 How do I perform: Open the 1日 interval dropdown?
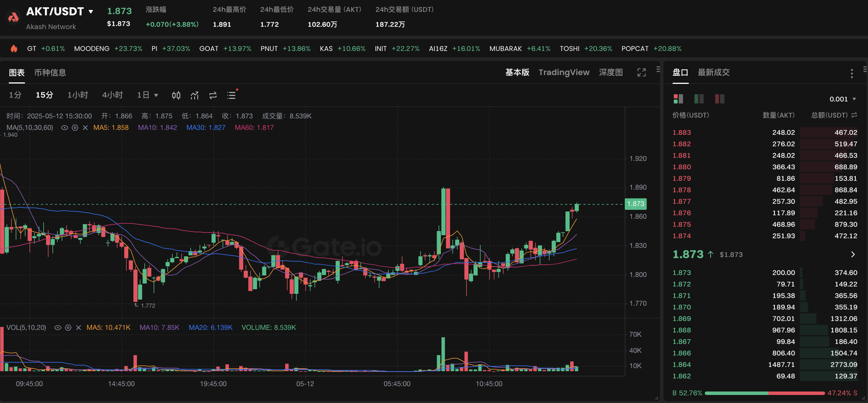pyautogui.click(x=148, y=95)
